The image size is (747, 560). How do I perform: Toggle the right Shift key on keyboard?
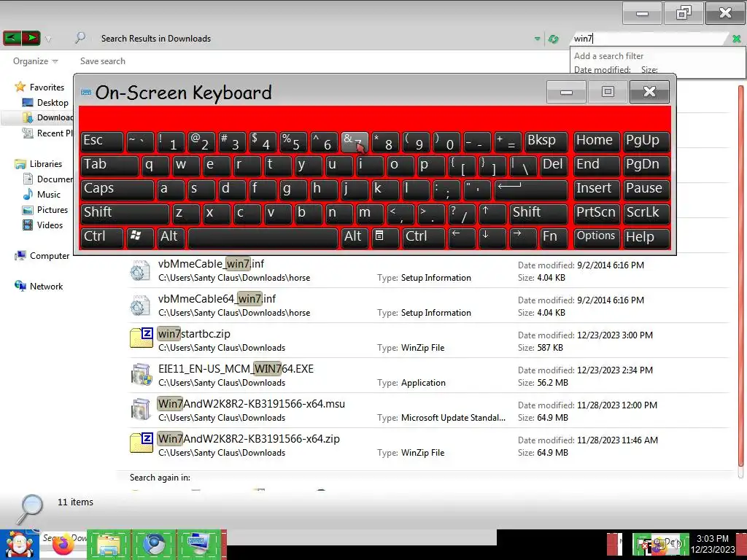pos(539,213)
